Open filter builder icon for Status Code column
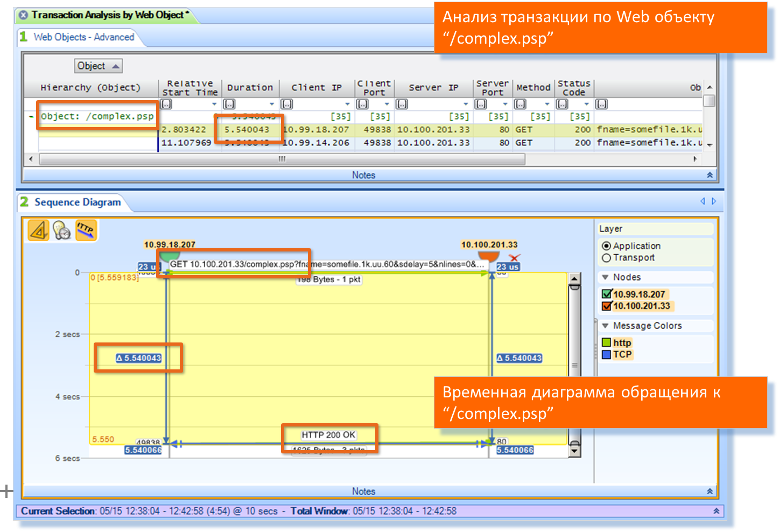The width and height of the screenshot is (779, 532). [562, 104]
